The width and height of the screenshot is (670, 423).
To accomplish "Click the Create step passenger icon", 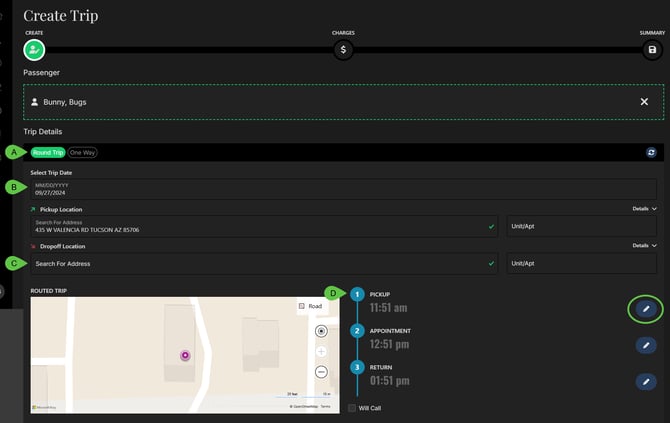I will tap(35, 49).
